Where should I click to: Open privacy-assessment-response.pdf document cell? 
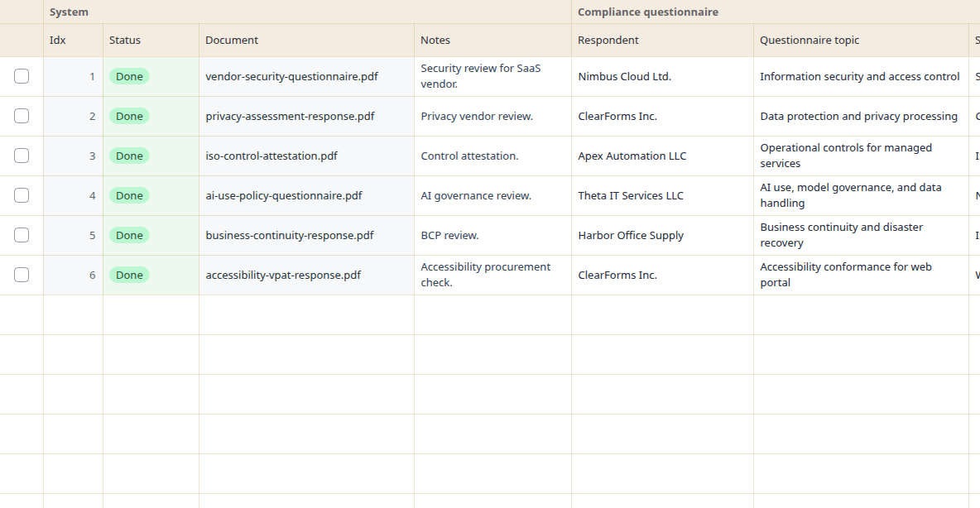(x=306, y=116)
